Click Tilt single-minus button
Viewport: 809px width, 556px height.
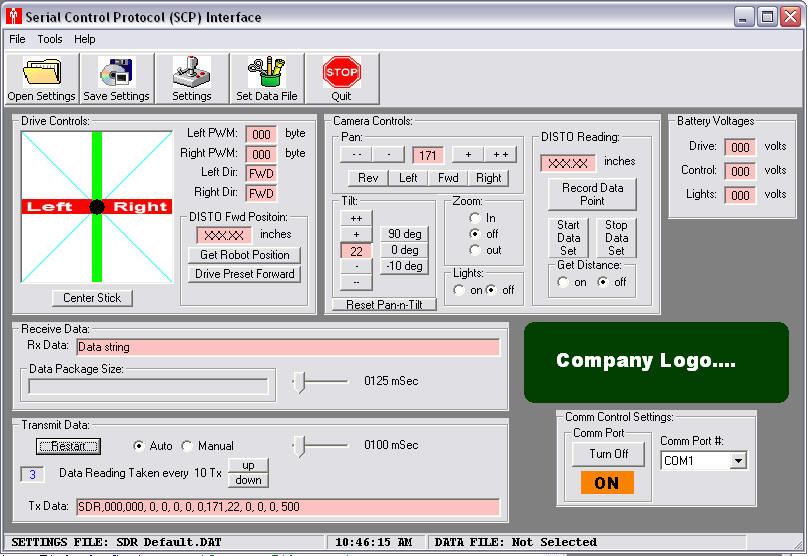click(356, 267)
